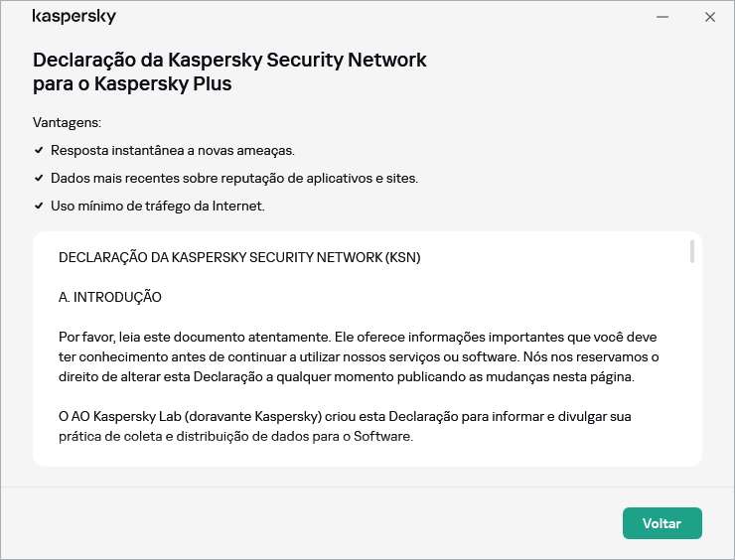Click the A. INTRODUÇÃO section heading
This screenshot has width=735, height=560.
(109, 297)
